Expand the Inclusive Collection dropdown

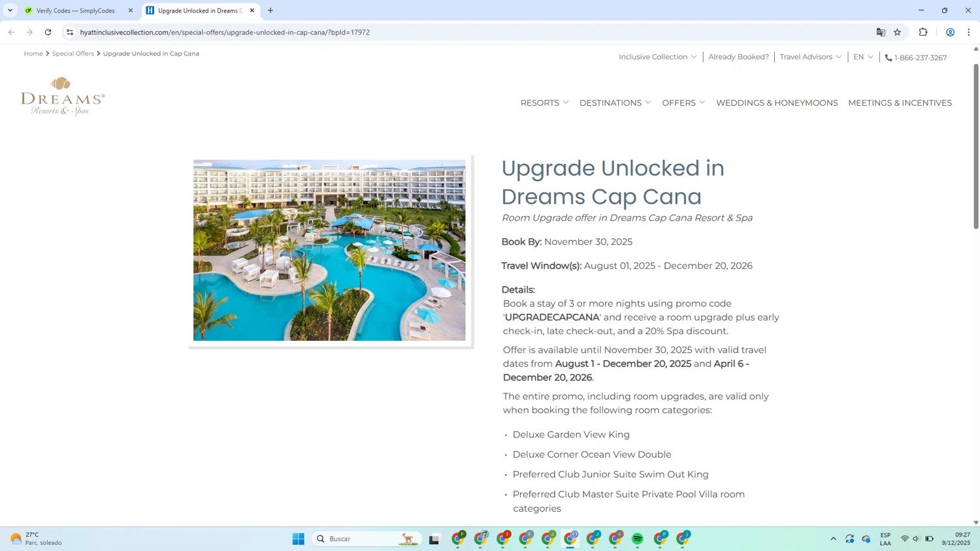click(658, 57)
